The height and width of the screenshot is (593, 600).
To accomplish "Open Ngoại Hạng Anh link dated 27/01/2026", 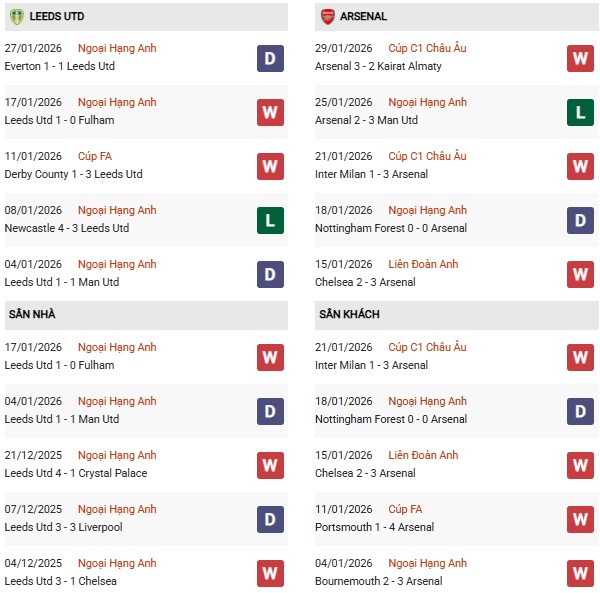I will click(x=117, y=48).
